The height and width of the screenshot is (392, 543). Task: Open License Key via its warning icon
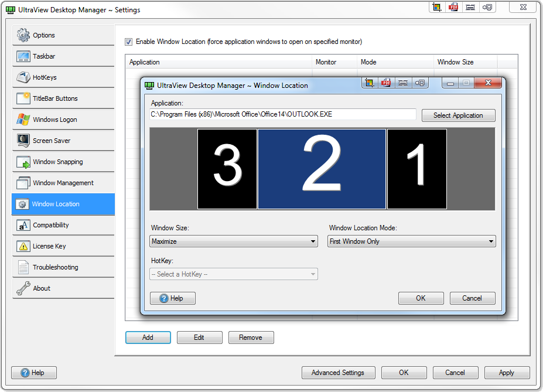tap(23, 246)
